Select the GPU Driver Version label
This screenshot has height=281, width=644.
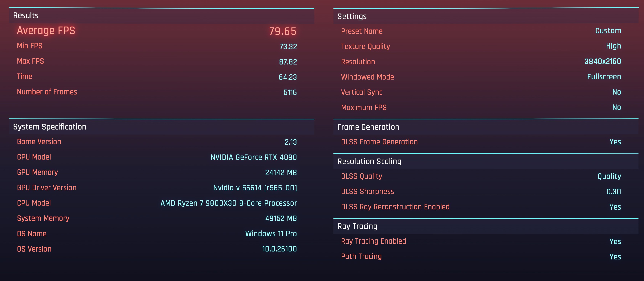(47, 188)
